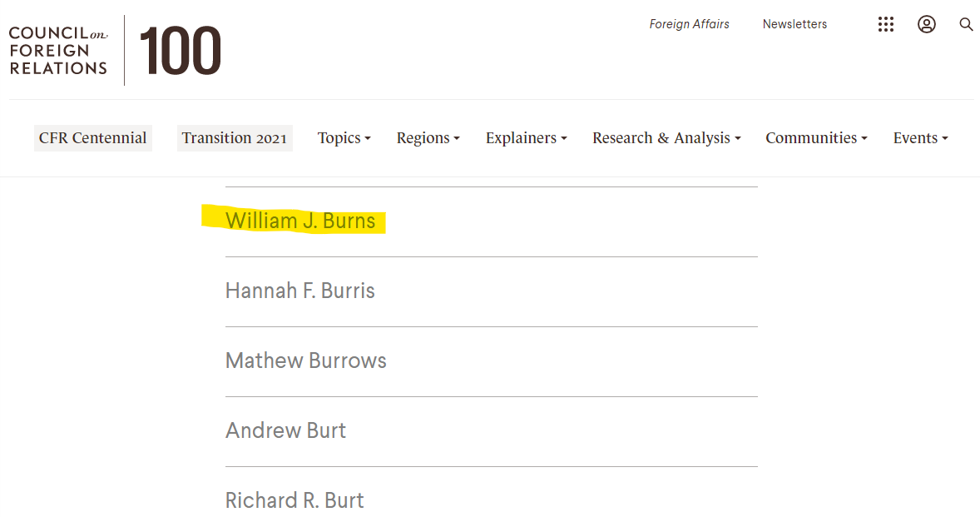Viewport: 980px width, 517px height.
Task: Select Andrew Burt in the list
Action: click(285, 430)
